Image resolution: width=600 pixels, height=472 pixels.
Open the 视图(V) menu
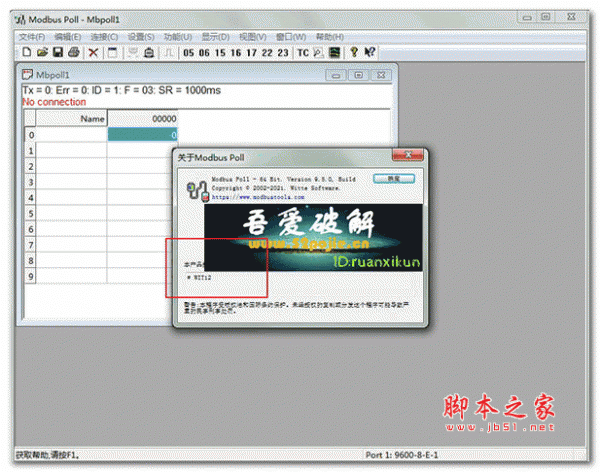(x=253, y=37)
